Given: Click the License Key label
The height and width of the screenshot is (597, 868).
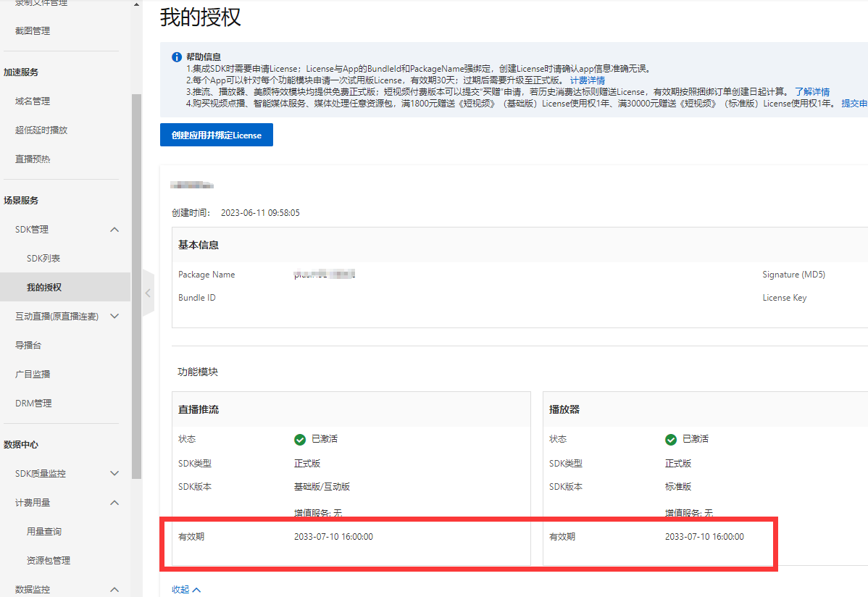Looking at the screenshot, I should (x=785, y=298).
